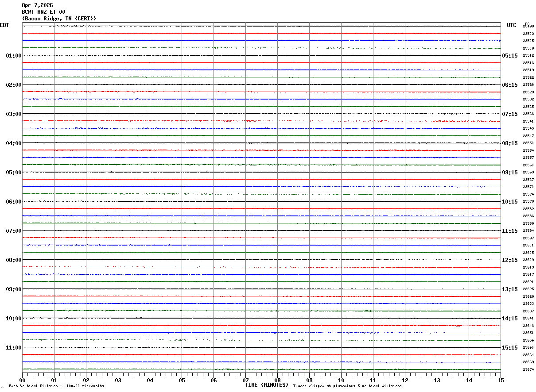Viewport: 536px width, 392px height.
Task: Click minute tick label "15" on the bottom axis
Action: click(501, 380)
